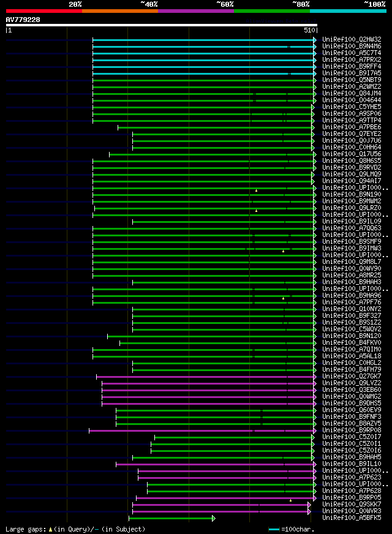
Task: Select the UniRef100_C5WQV2 label
Action: click(x=352, y=329)
